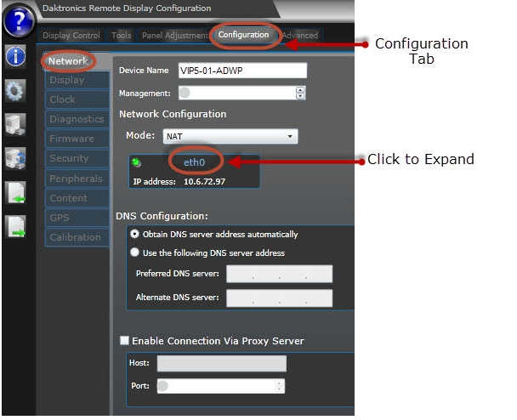Switch to the Tools tab
The width and height of the screenshot is (517, 420).
pos(121,35)
